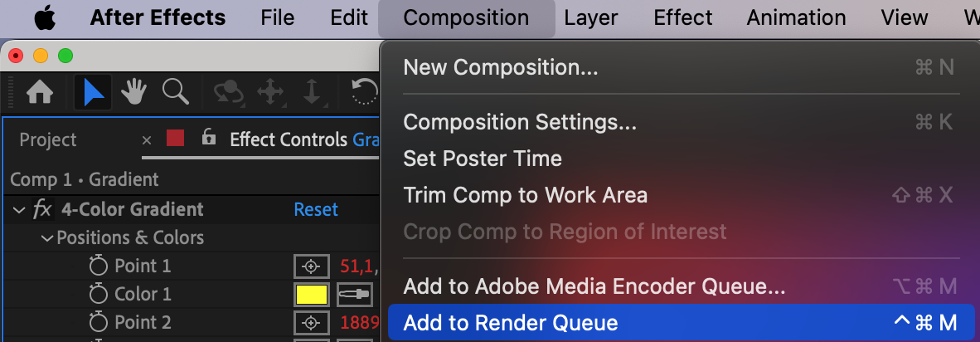This screenshot has height=342, width=980.
Task: Select the Pan camera tool
Action: click(270, 92)
